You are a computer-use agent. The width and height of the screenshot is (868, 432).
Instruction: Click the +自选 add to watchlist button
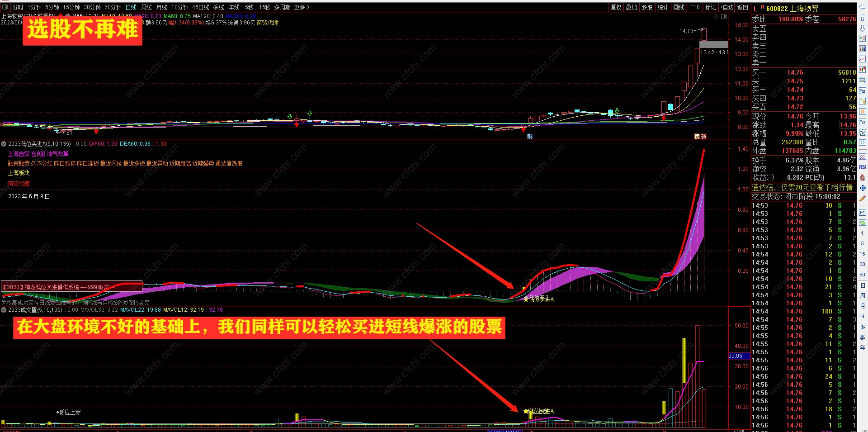point(727,7)
